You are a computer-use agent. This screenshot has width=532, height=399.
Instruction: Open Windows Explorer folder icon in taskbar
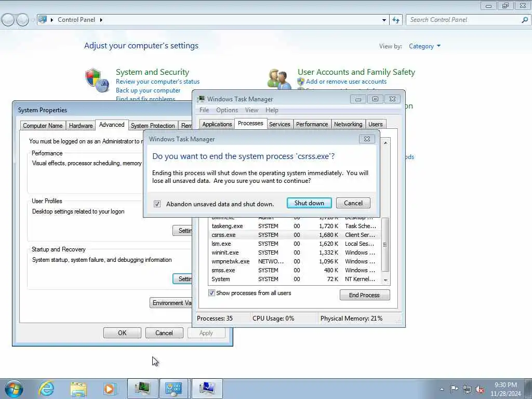click(78, 389)
